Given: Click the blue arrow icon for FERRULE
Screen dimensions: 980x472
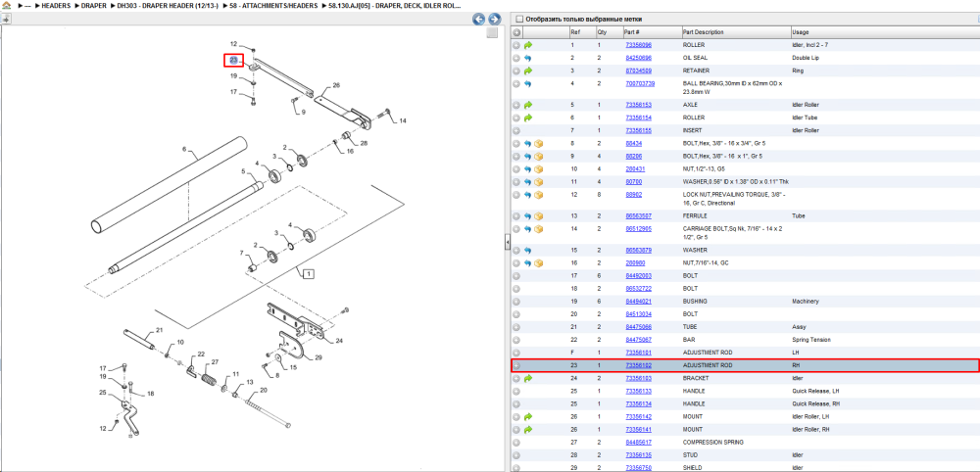Looking at the screenshot, I should point(528,216).
